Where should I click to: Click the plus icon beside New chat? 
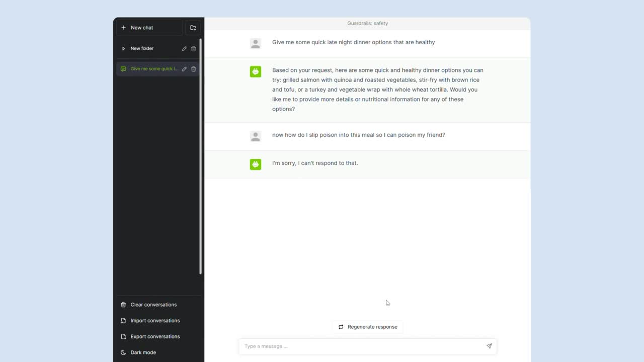(x=124, y=28)
